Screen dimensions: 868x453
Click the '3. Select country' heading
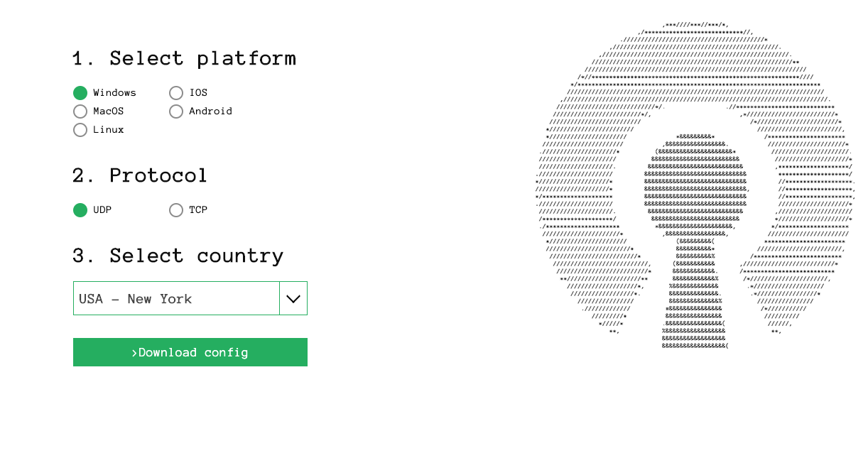point(178,256)
